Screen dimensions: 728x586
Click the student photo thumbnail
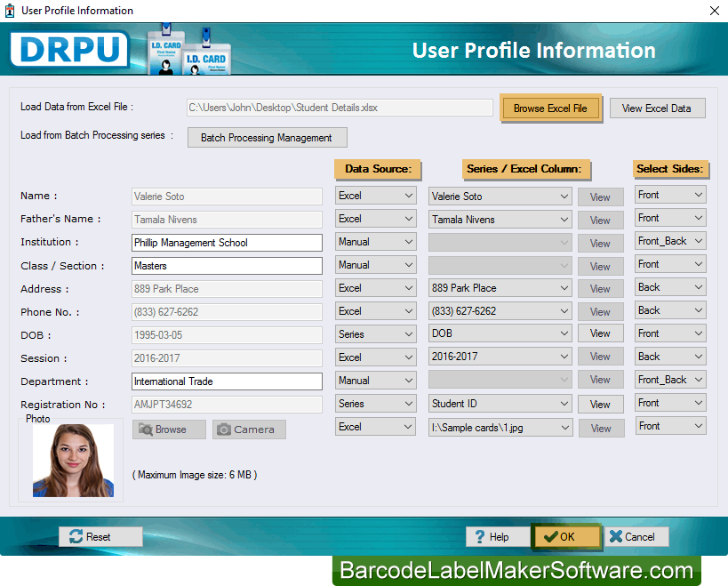pyautogui.click(x=73, y=460)
